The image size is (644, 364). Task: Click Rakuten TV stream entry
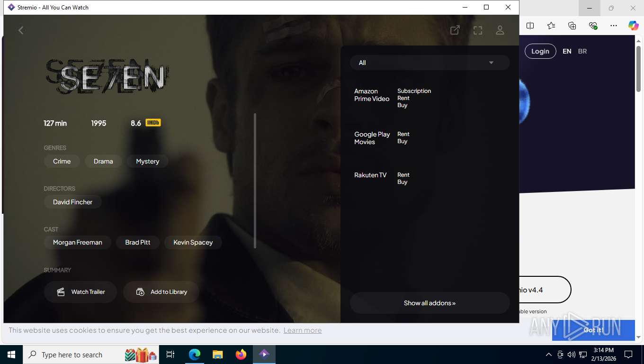429,178
